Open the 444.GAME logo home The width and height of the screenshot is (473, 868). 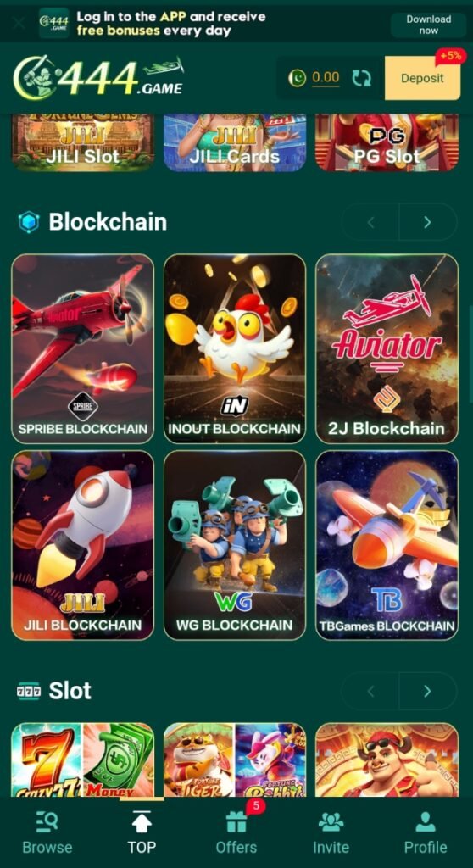[98, 78]
